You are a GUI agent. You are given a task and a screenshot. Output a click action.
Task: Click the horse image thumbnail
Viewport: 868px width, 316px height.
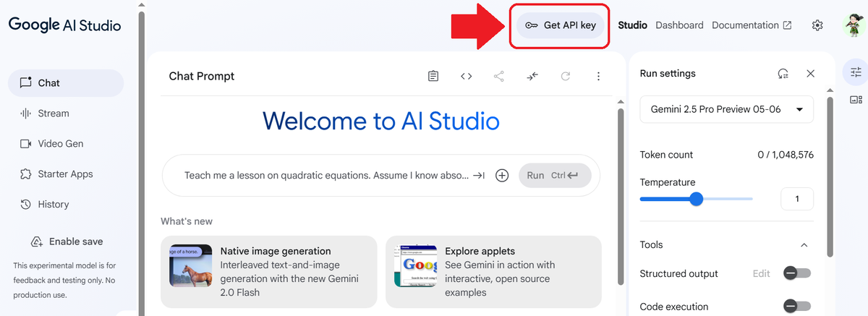[191, 265]
